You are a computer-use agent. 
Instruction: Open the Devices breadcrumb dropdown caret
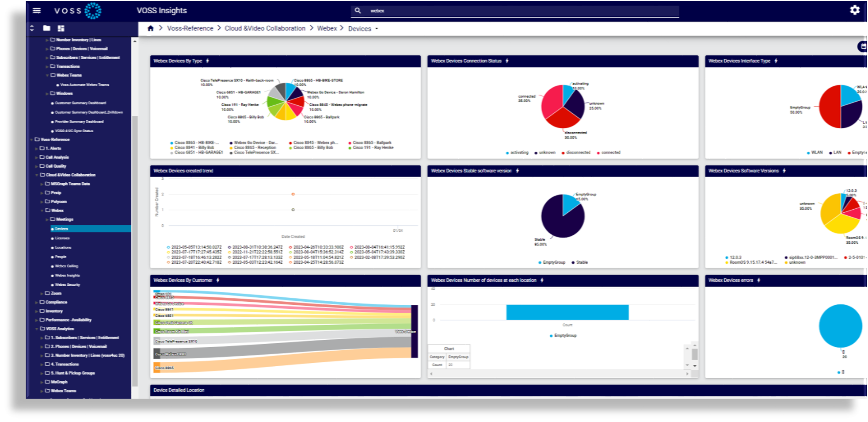point(377,29)
